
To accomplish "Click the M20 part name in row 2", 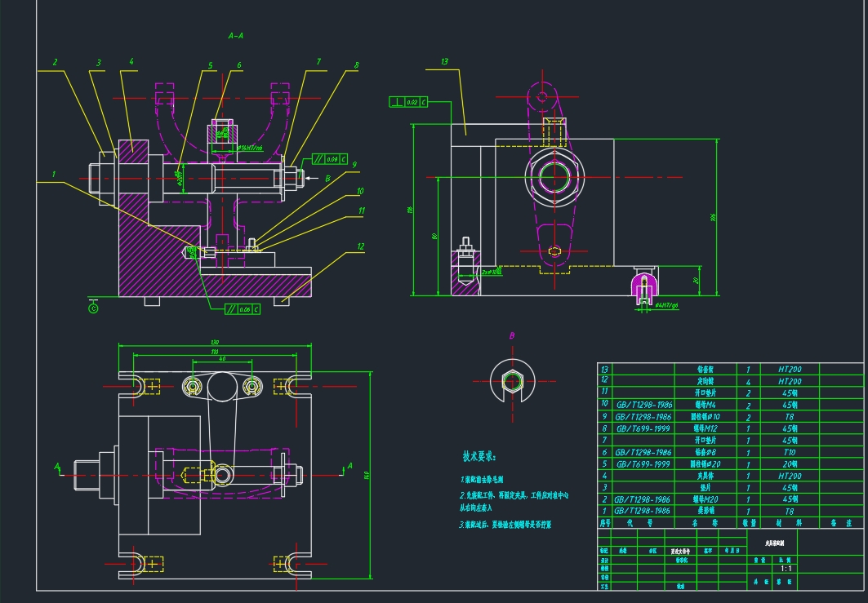I will point(706,499).
